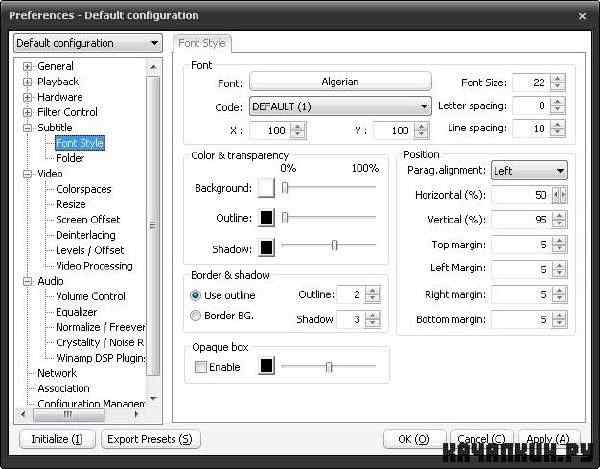Open Video Processing settings
This screenshot has width=600, height=469.
tap(94, 266)
